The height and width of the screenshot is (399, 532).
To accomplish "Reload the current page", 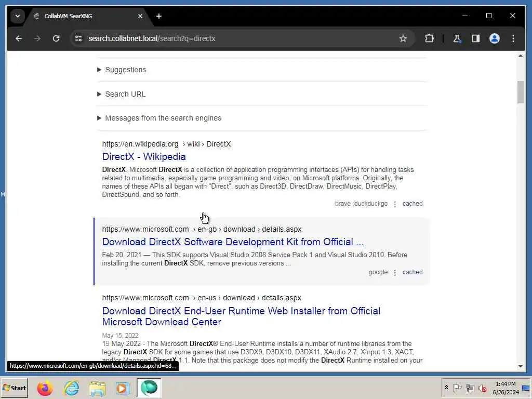I will 56,38.
